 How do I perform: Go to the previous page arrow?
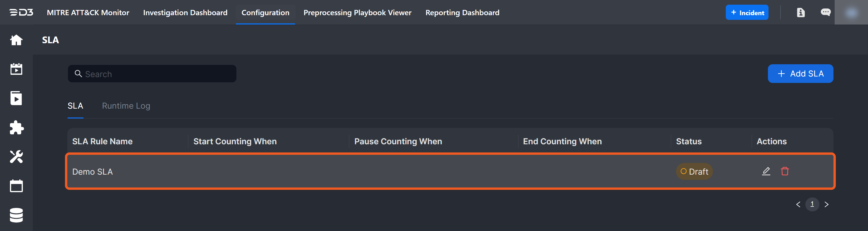[x=798, y=204]
